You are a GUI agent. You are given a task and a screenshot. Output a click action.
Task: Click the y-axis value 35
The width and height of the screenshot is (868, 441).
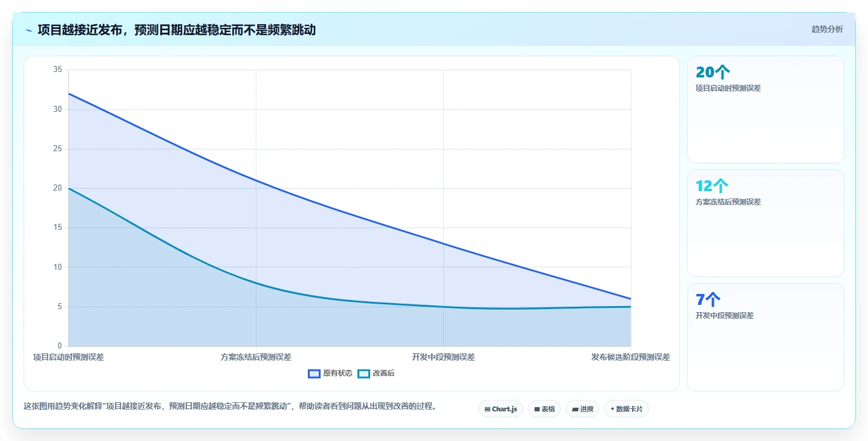coord(58,70)
